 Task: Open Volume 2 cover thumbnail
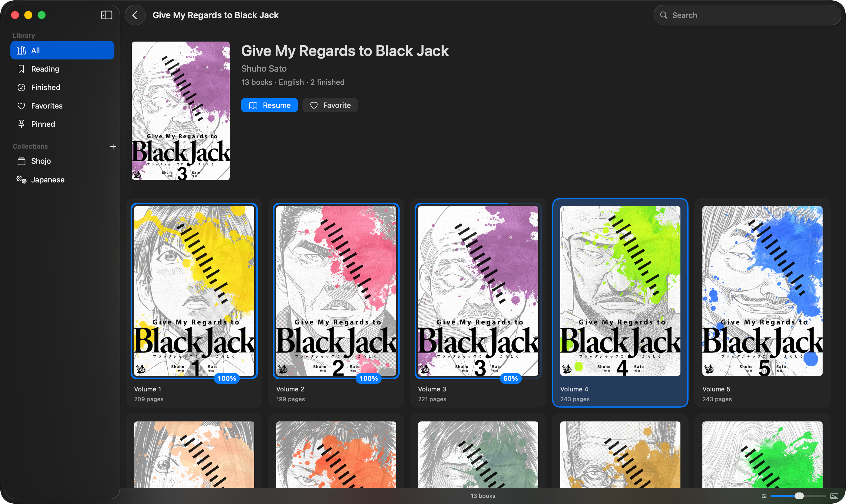coord(336,291)
